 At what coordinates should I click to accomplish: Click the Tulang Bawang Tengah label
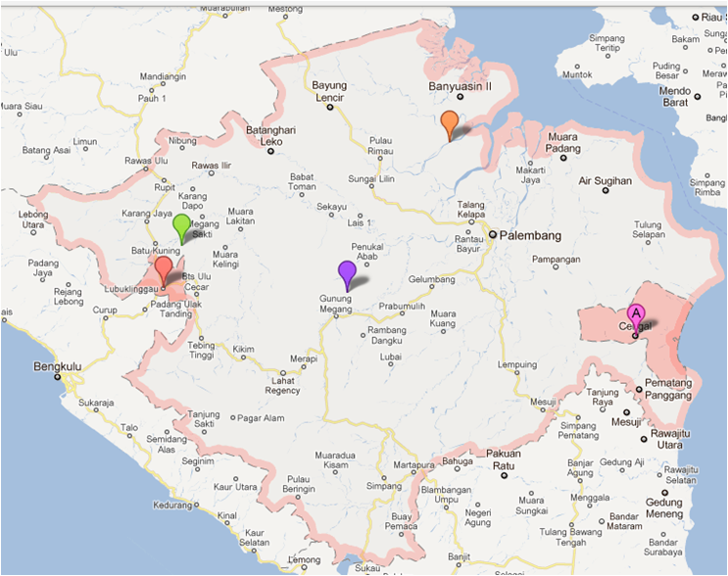tap(570, 537)
